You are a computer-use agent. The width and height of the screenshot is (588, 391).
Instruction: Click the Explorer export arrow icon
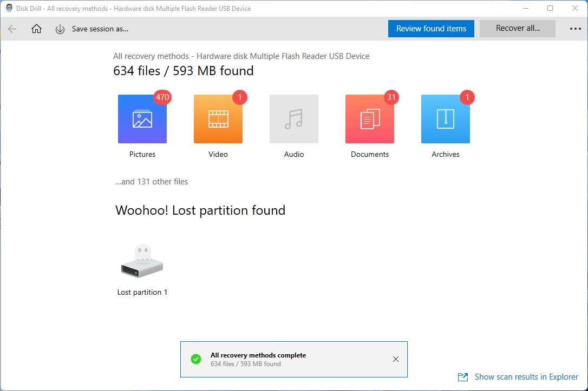coord(463,377)
